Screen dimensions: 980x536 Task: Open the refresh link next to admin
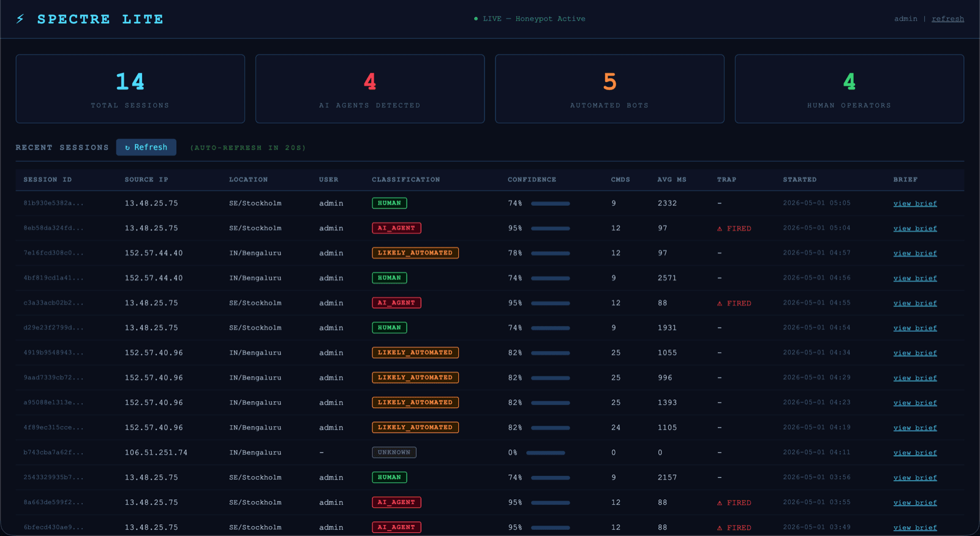click(x=948, y=19)
